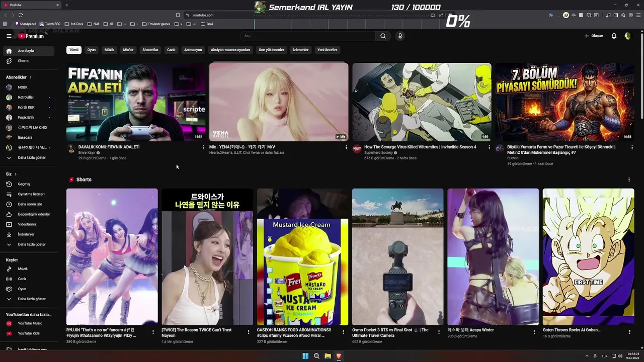Open File Explorer from taskbar
Screen dimensions: 644x362
click(x=328, y=356)
